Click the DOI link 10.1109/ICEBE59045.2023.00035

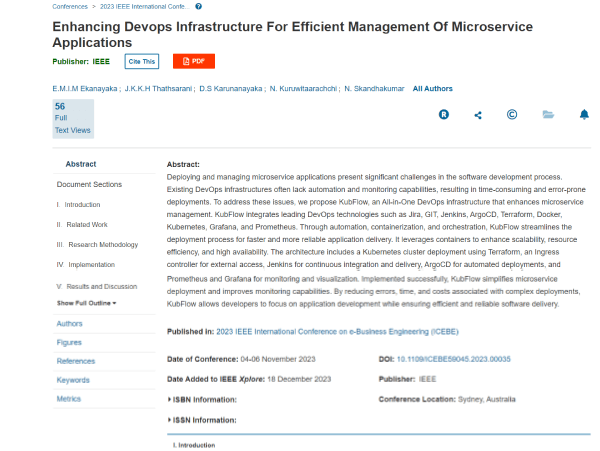[453, 358]
